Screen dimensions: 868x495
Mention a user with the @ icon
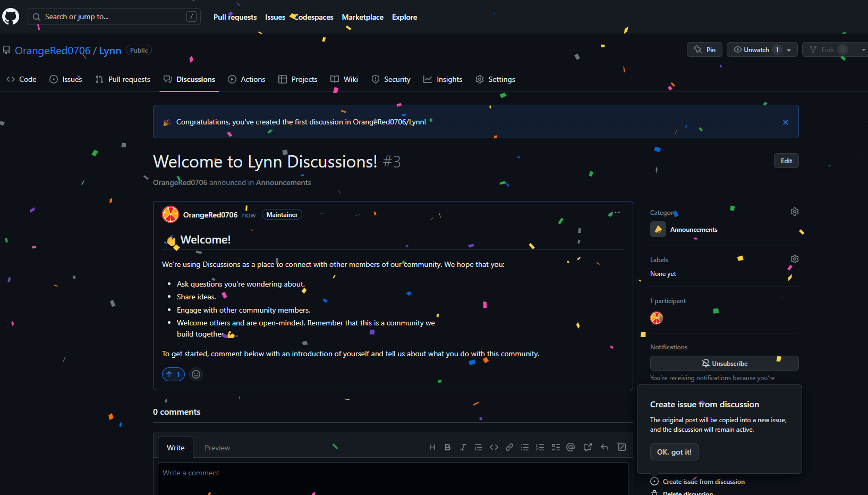[571, 447]
